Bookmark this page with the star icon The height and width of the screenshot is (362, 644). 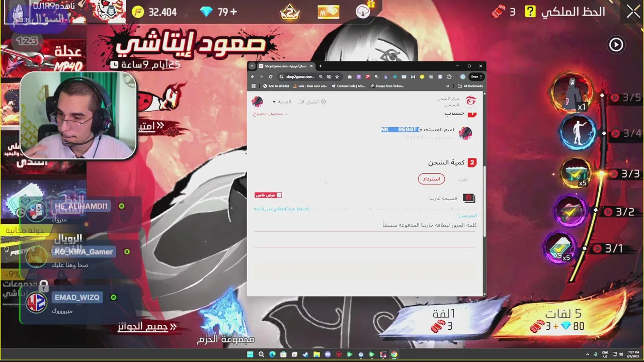click(x=337, y=77)
